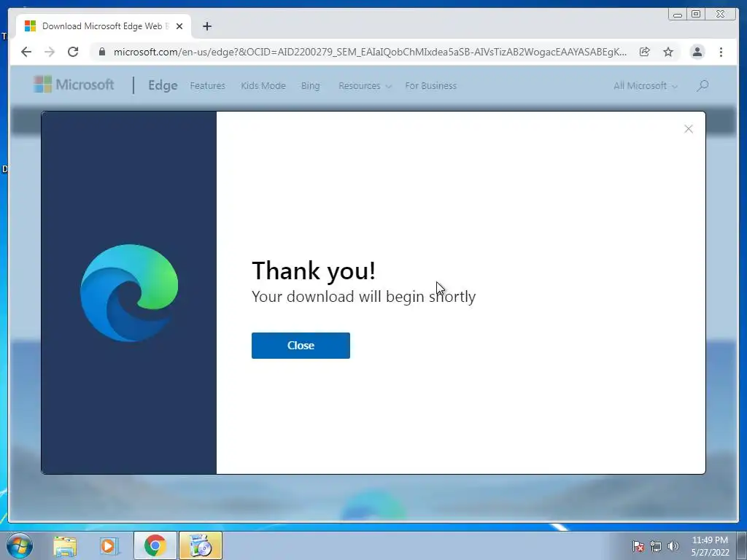
Task: Open the installer disc taskbar item
Action: (x=201, y=545)
